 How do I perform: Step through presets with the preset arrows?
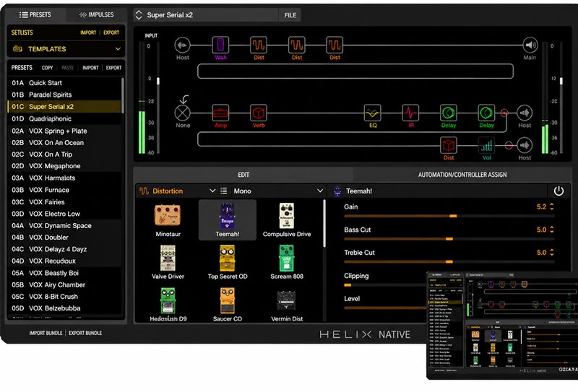[139, 14]
